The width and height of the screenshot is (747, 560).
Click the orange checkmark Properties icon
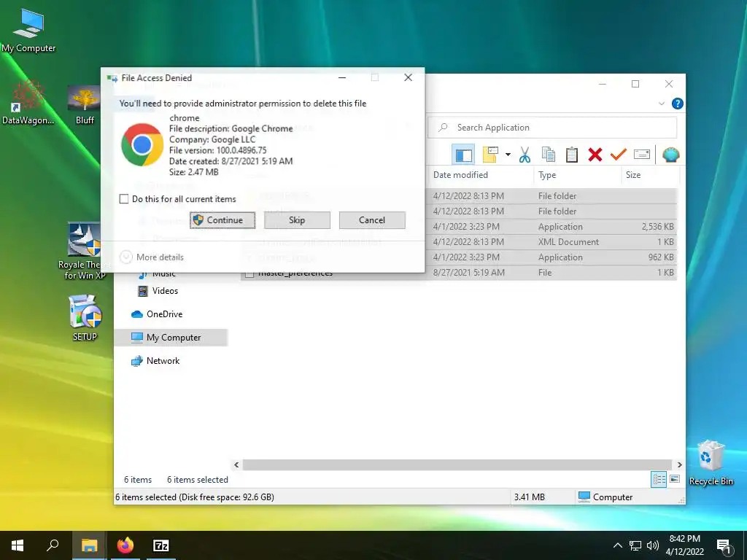coord(619,155)
